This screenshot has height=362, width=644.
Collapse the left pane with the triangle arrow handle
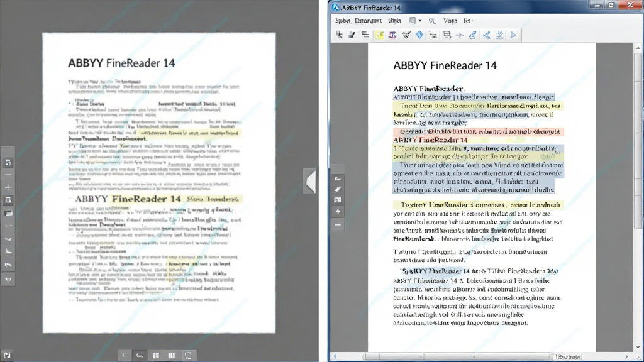click(310, 181)
